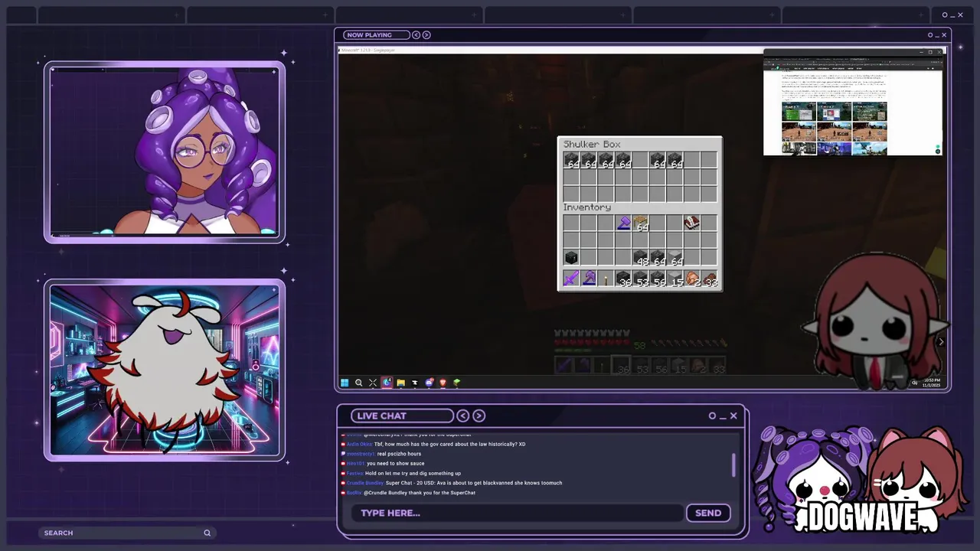Grab the dark block stack of 48
The width and height of the screenshot is (980, 551).
click(x=641, y=257)
